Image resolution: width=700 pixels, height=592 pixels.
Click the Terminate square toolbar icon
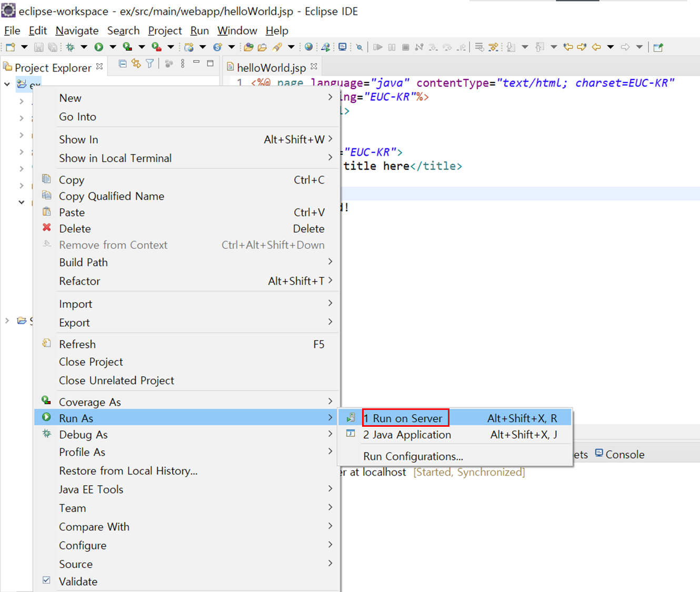point(405,47)
